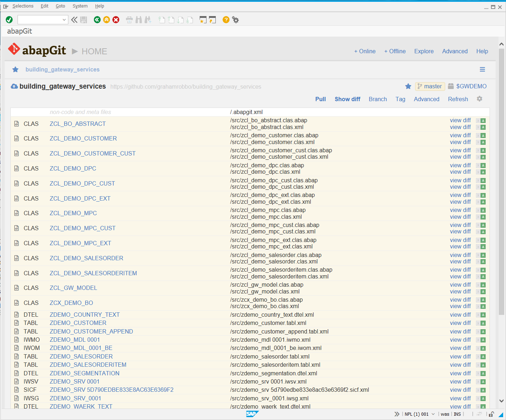This screenshot has width=506, height=420.
Task: Click Show diff for the repository
Action: click(347, 99)
